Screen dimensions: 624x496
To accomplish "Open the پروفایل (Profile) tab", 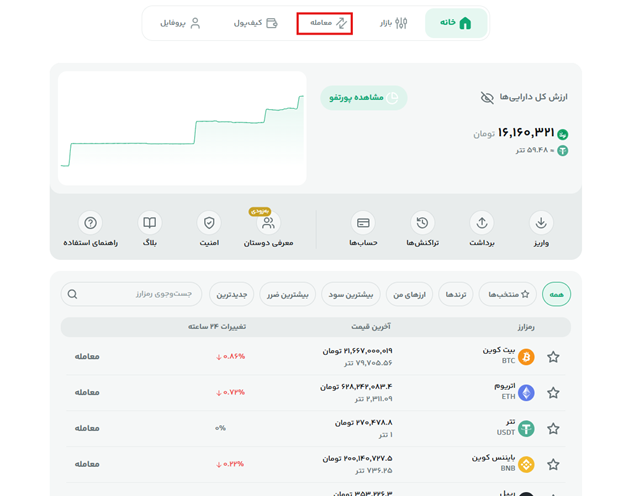I will click(x=180, y=23).
